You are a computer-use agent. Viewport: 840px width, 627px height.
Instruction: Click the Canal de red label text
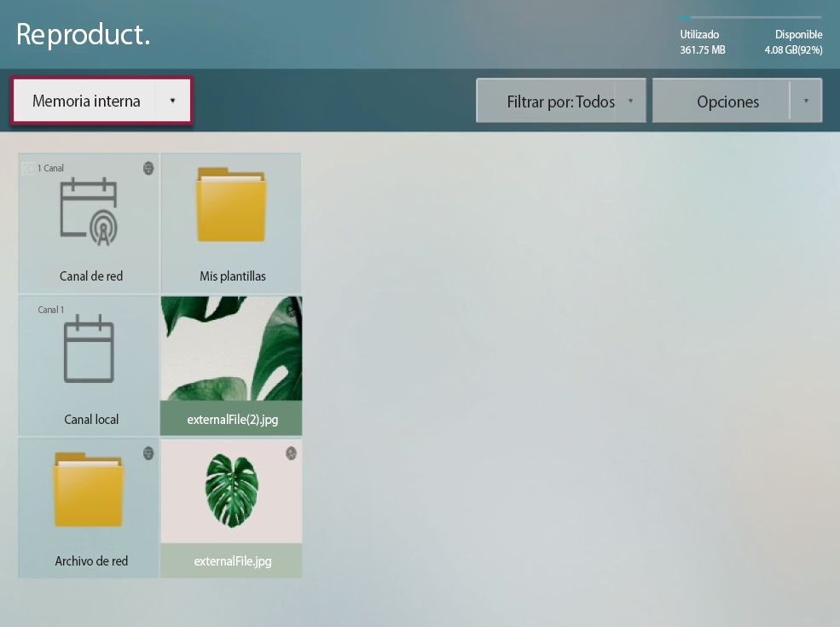(x=91, y=276)
